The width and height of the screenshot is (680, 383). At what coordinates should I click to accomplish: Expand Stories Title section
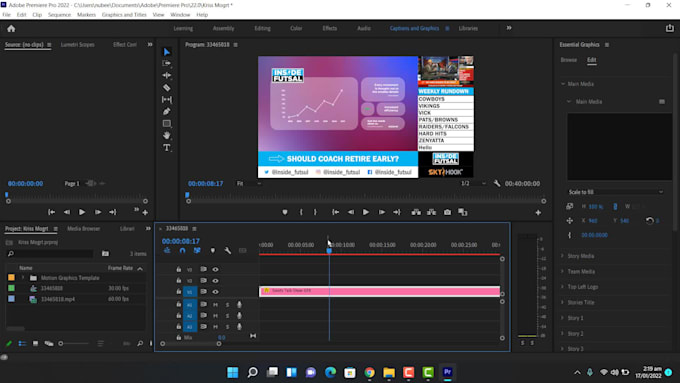pos(562,302)
